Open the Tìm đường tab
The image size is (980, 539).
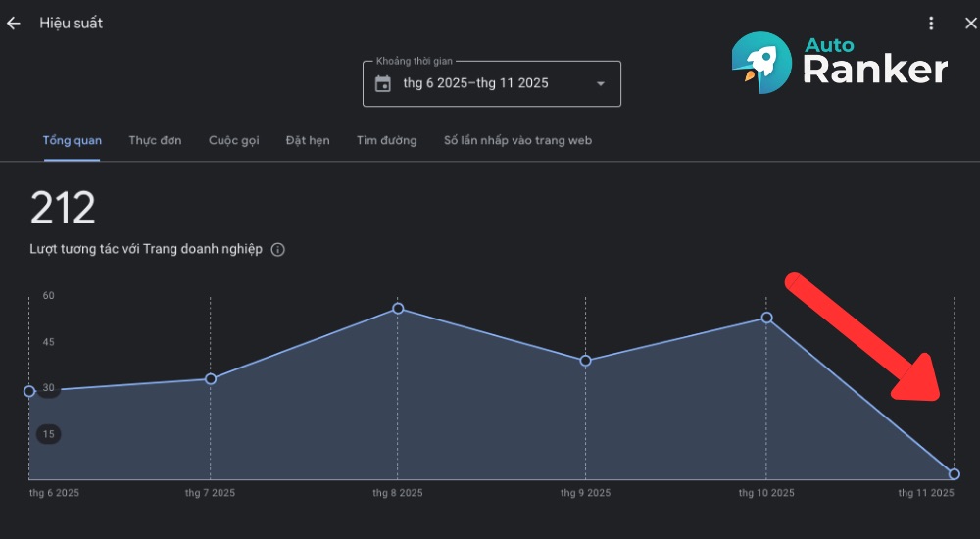[x=386, y=140]
